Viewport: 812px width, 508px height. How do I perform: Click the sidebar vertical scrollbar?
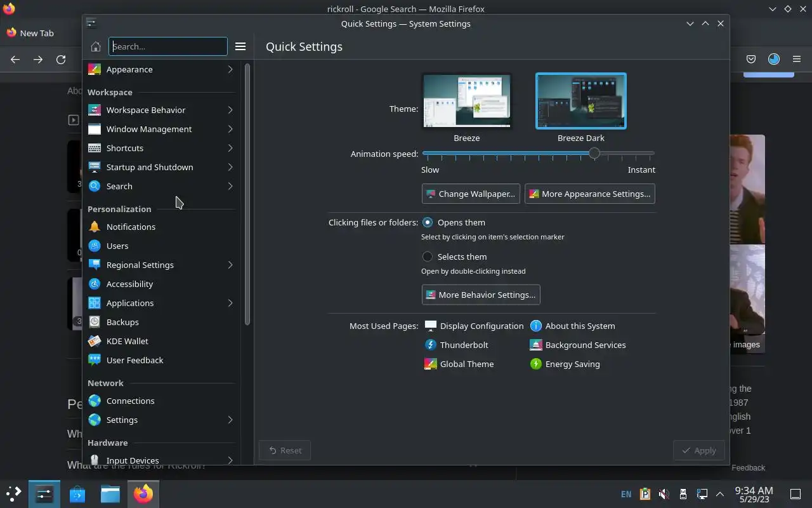coord(247,194)
